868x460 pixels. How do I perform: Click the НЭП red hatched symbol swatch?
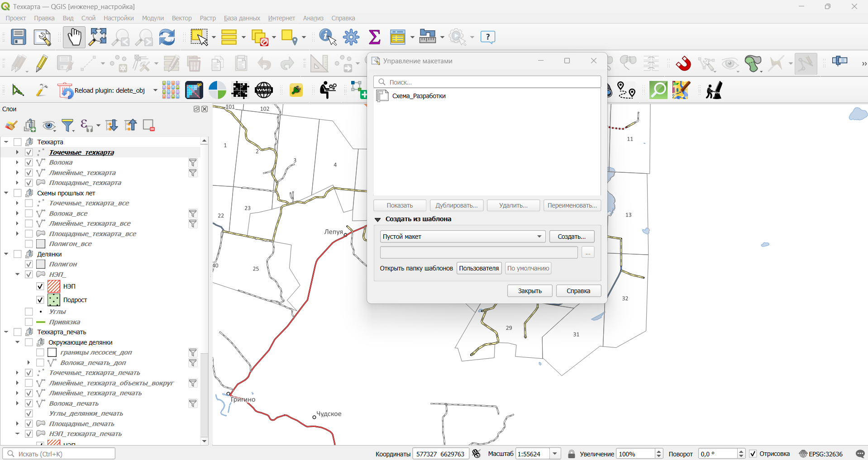coord(54,286)
